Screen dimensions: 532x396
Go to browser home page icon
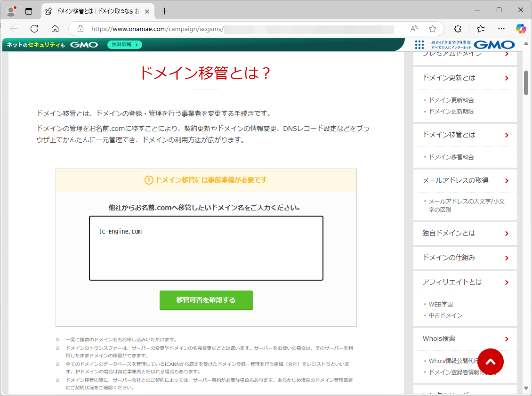pos(55,28)
